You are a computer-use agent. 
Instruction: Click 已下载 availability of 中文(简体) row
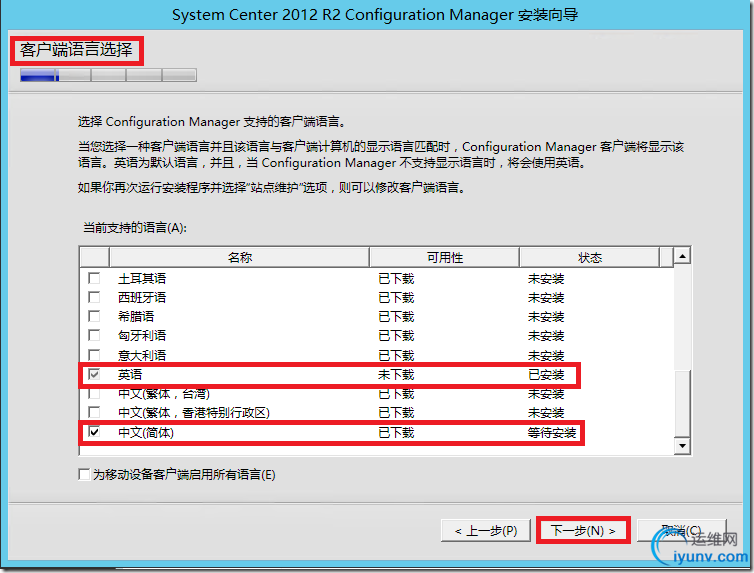[396, 433]
